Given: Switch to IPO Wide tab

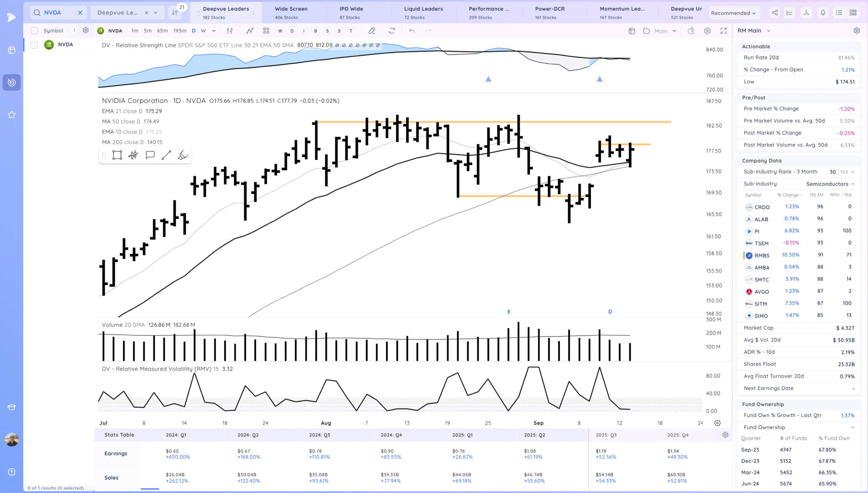Looking at the screenshot, I should [x=351, y=13].
